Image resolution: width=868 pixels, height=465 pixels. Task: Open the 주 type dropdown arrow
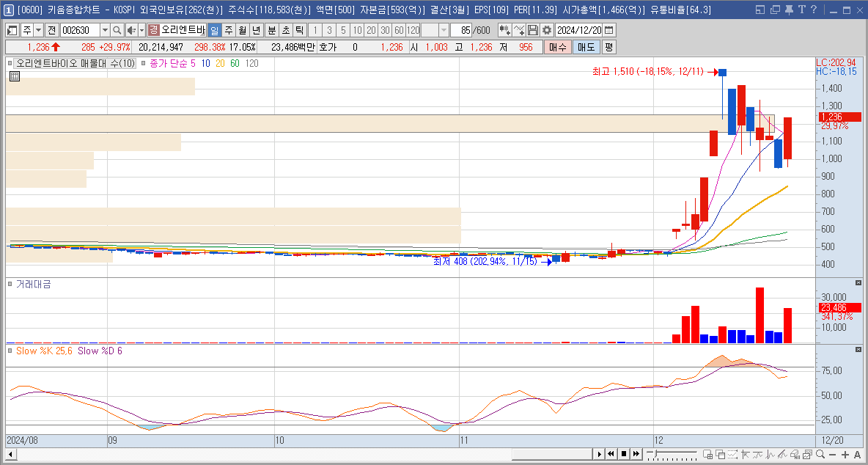click(38, 31)
